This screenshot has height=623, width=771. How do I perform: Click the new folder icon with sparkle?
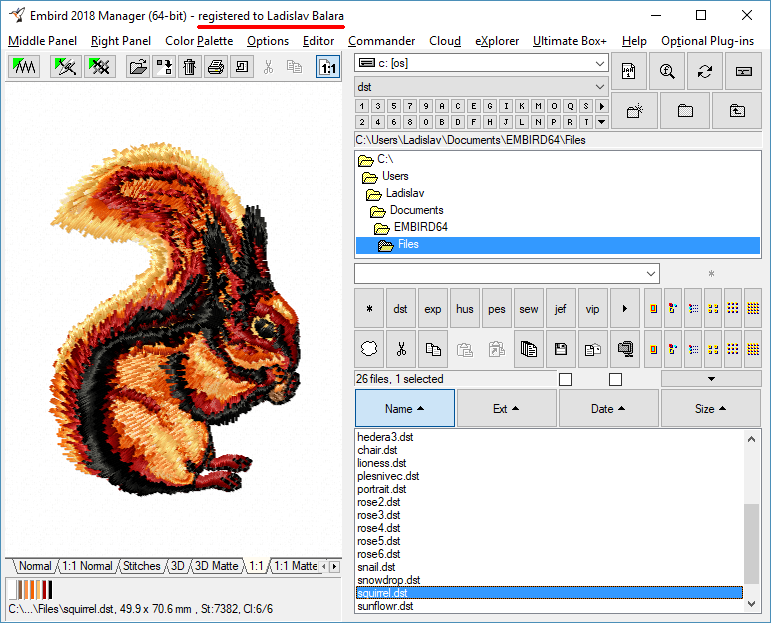pos(635,111)
